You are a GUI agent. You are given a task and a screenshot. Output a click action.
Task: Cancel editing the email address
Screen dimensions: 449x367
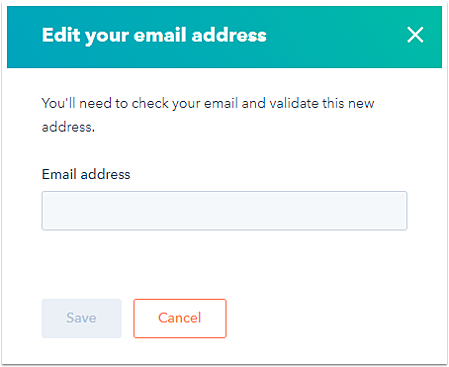(x=180, y=318)
